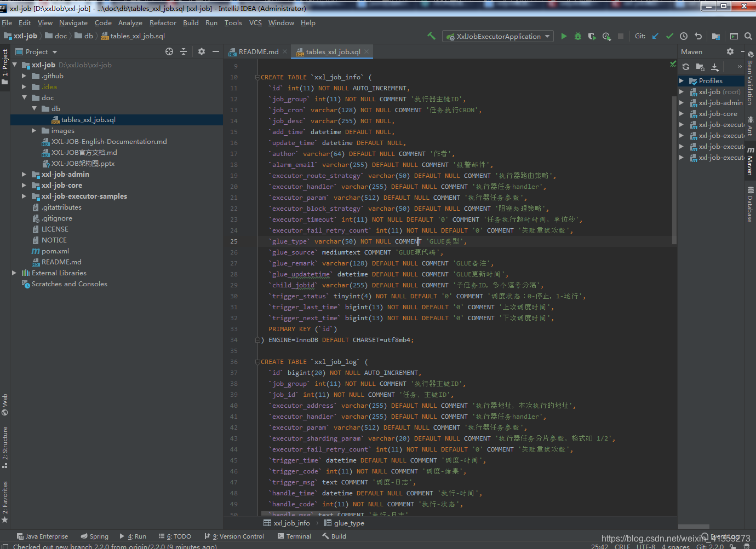Toggle the Bean Validation tool window stripe
This screenshot has width=756, height=549.
point(751,78)
